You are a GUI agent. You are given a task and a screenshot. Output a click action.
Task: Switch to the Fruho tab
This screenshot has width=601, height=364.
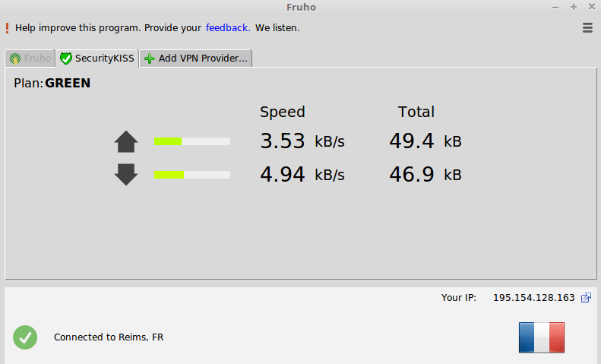pos(30,59)
